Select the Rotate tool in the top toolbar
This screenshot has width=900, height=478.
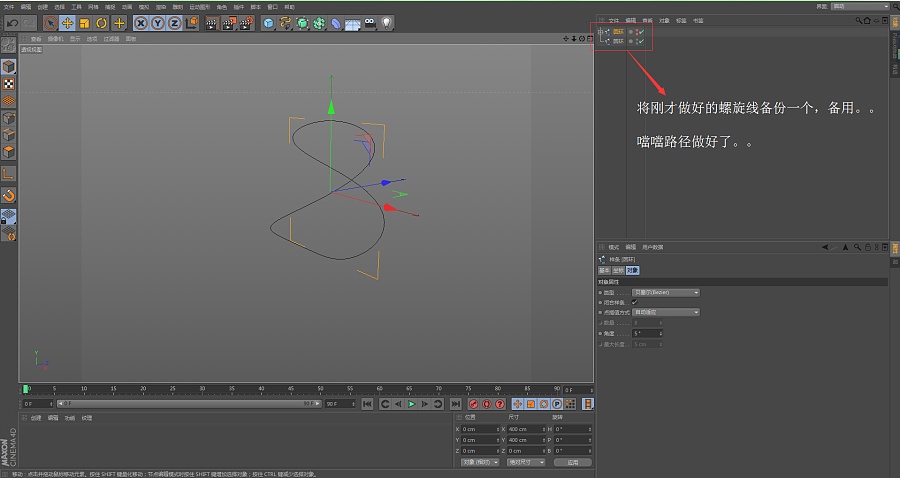click(102, 23)
